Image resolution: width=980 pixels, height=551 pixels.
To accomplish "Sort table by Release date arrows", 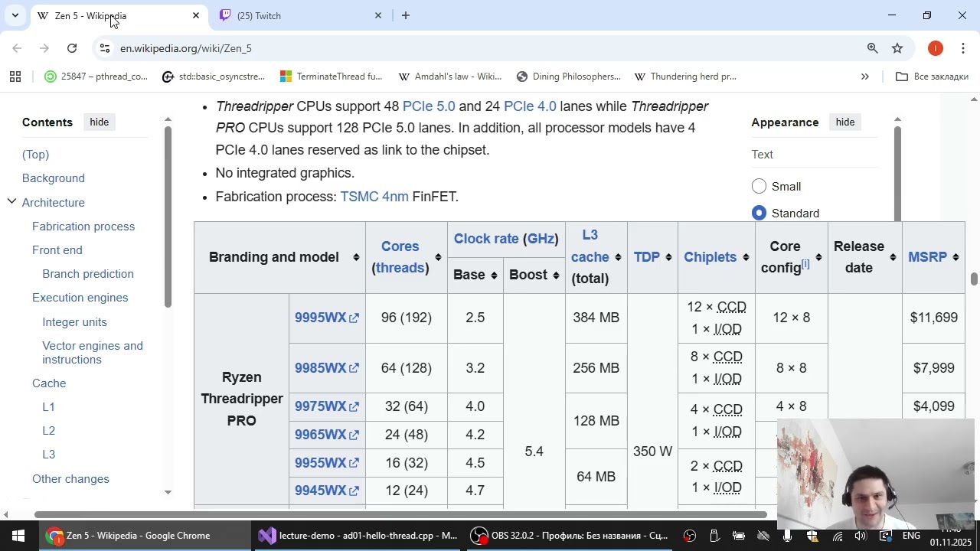I will [x=893, y=257].
